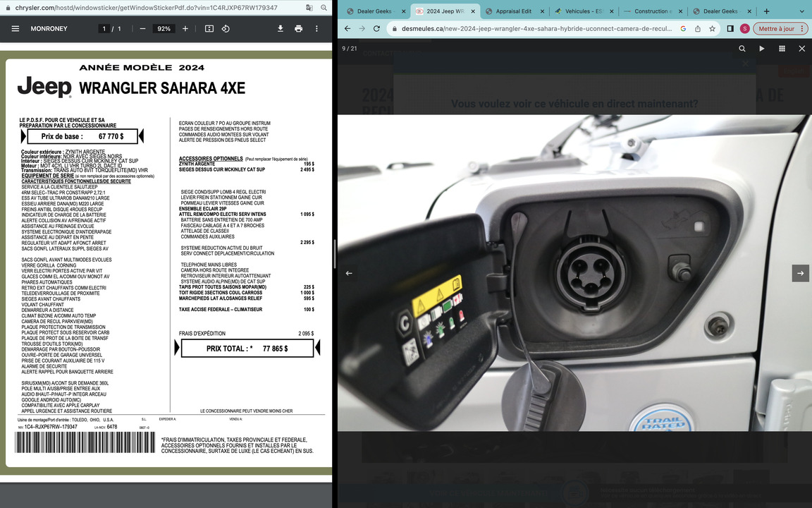The width and height of the screenshot is (812, 508).
Task: Click the barcode on the sticker
Action: (85, 442)
